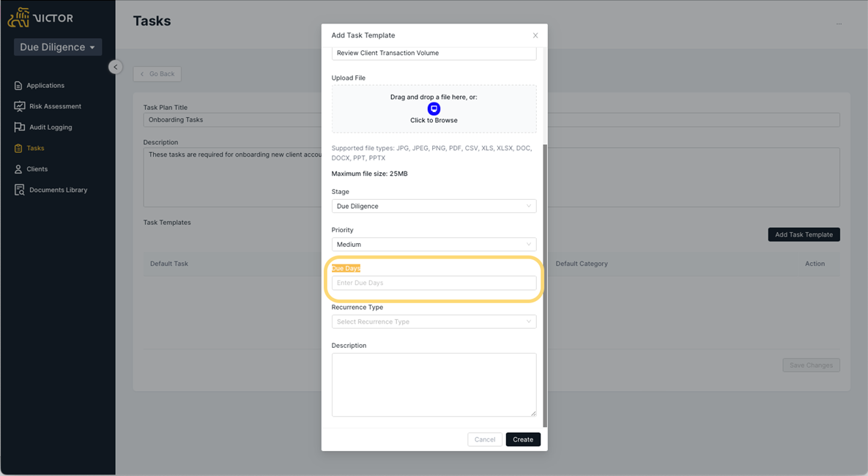The height and width of the screenshot is (476, 868).
Task: Expand the Priority dropdown
Action: pyautogui.click(x=434, y=244)
